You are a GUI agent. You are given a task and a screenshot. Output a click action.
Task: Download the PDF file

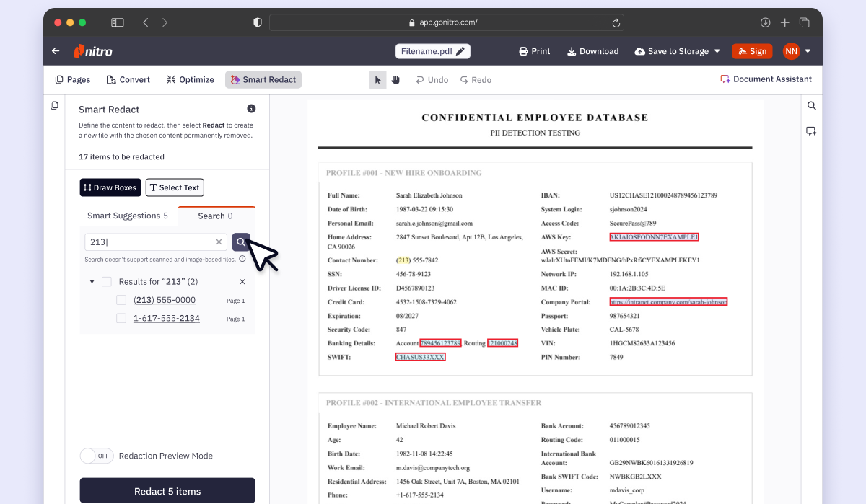592,51
